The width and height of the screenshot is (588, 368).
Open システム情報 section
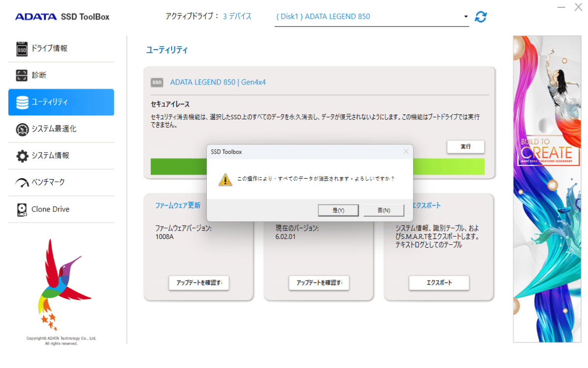click(x=61, y=156)
